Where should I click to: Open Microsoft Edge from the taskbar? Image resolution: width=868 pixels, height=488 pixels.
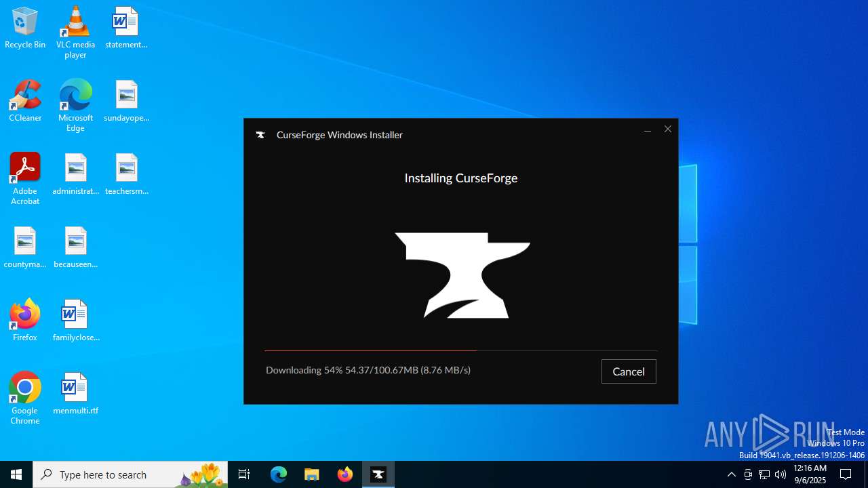279,474
